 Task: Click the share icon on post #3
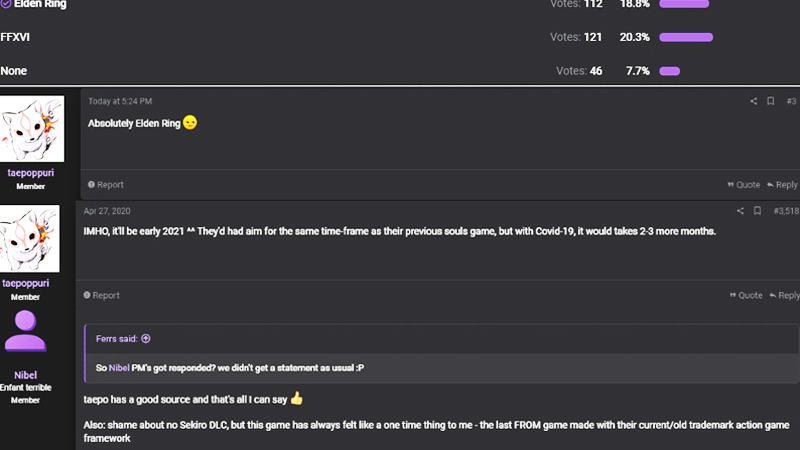[x=754, y=101]
